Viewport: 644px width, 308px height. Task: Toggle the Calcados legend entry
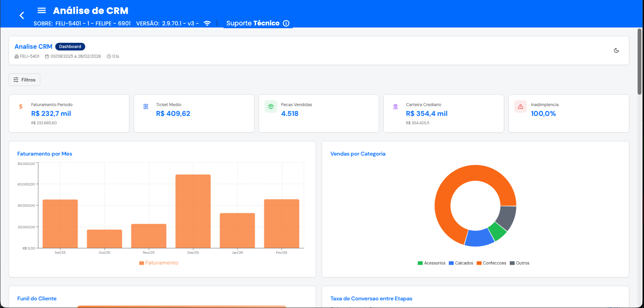tap(461, 263)
